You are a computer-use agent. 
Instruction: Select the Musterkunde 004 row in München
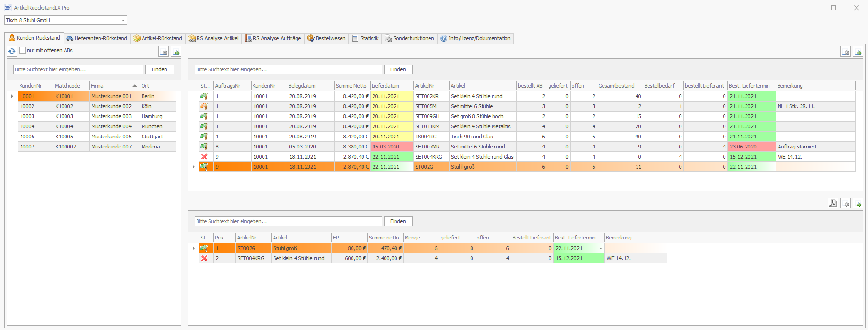click(111, 126)
